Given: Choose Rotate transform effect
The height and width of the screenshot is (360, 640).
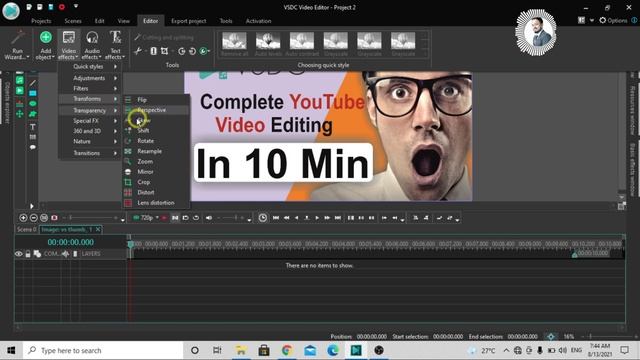Looking at the screenshot, I should [x=156, y=141].
